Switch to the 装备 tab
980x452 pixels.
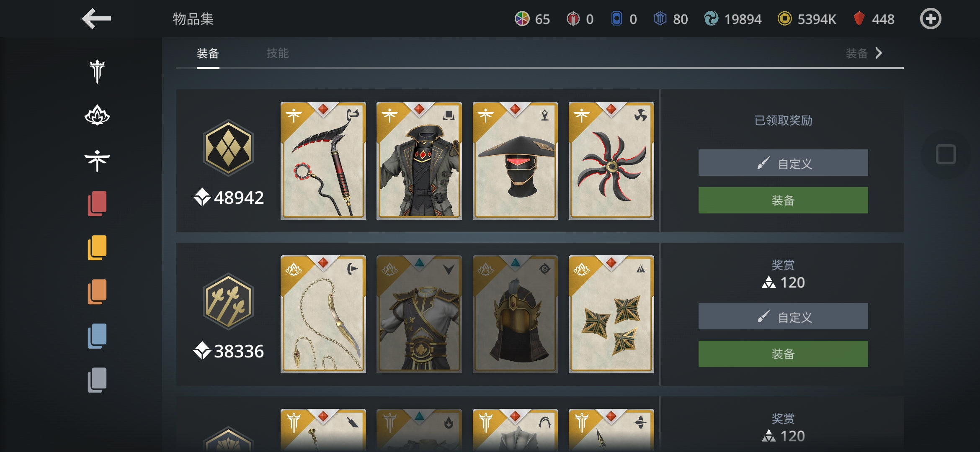(x=208, y=53)
